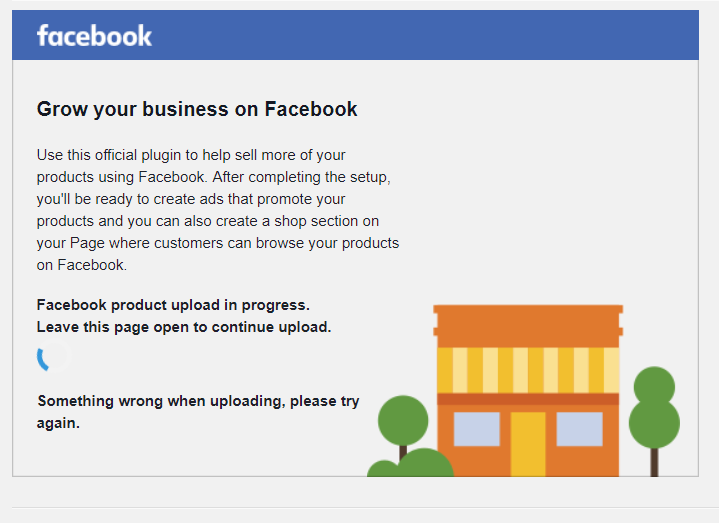Click the 'on Facebook.' last paragraph line
The image size is (719, 523).
coord(82,265)
